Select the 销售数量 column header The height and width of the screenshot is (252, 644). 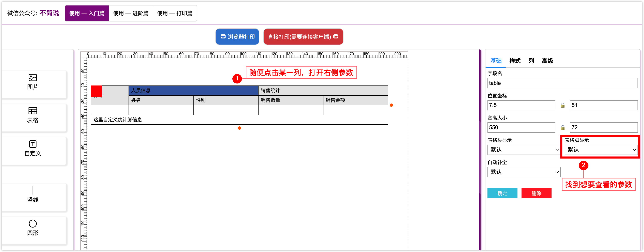pos(291,100)
